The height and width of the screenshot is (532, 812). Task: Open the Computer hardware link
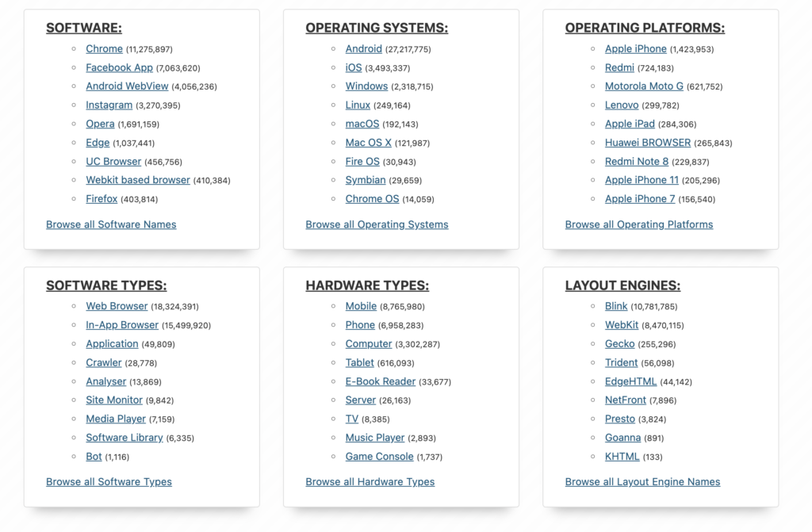369,343
